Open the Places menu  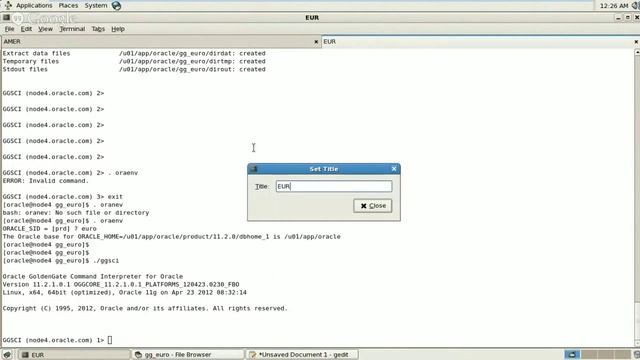pyautogui.click(x=68, y=5)
